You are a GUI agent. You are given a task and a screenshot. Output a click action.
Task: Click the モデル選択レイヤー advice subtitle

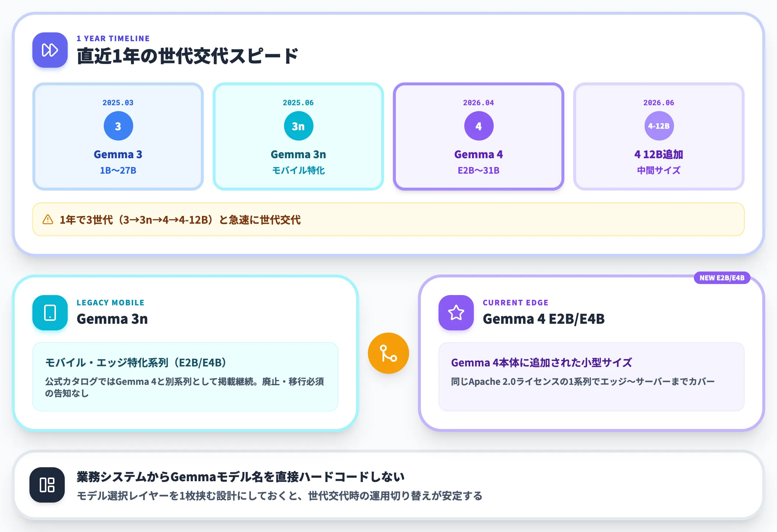click(x=280, y=496)
